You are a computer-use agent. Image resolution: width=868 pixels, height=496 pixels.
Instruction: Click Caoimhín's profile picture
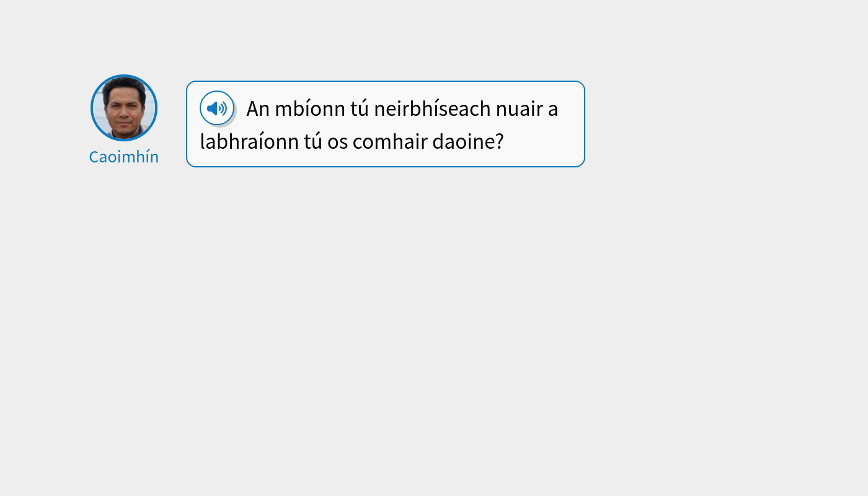click(124, 108)
